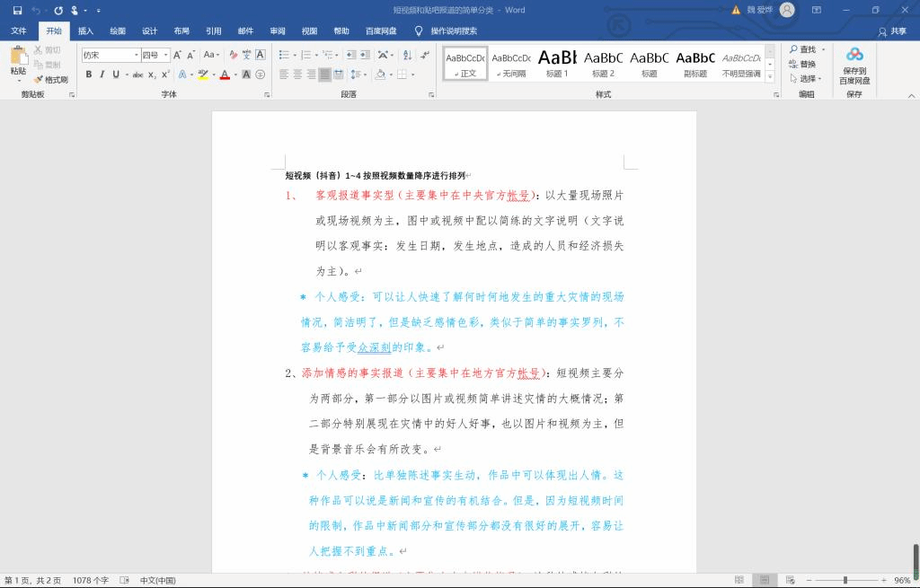This screenshot has height=588, width=920.
Task: Apply the 标题 1 heading style
Action: [x=557, y=63]
